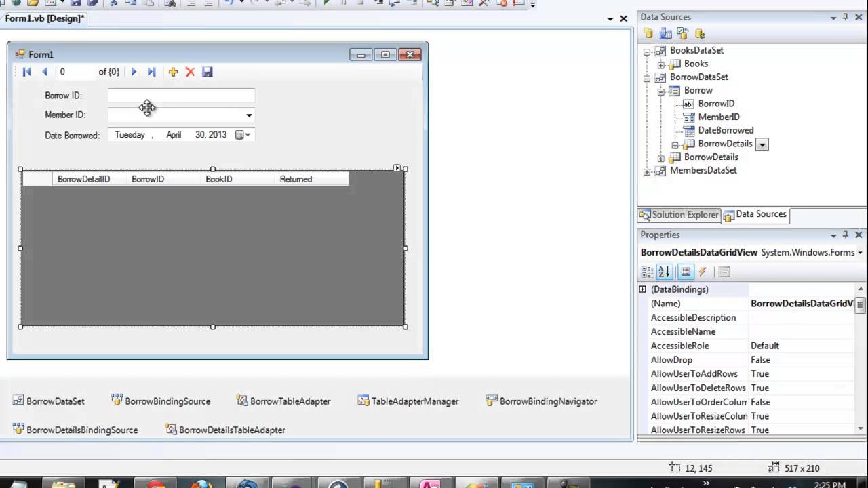The height and width of the screenshot is (488, 868).
Task: Click Add New Data Source icon
Action: [x=648, y=33]
